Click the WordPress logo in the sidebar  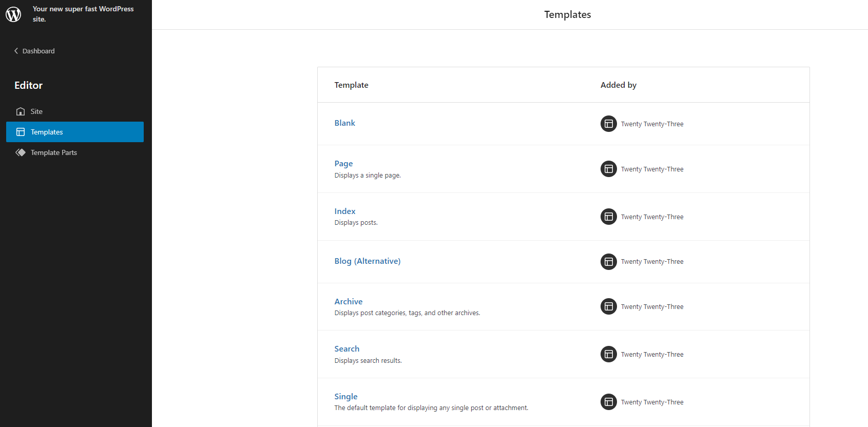[x=13, y=14]
